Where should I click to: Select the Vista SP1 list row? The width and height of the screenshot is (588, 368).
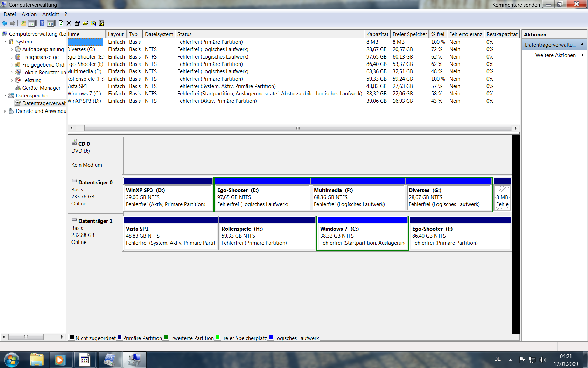point(293,86)
